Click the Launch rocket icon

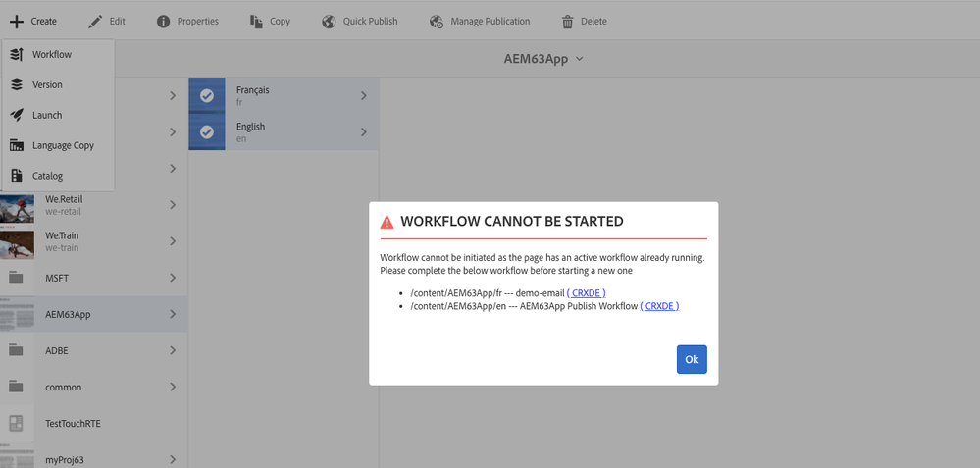17,115
